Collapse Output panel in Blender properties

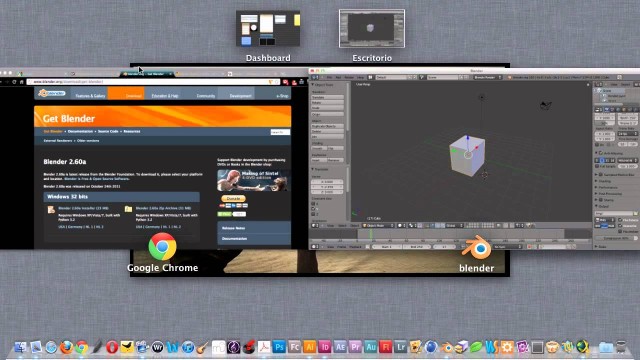pos(596,207)
